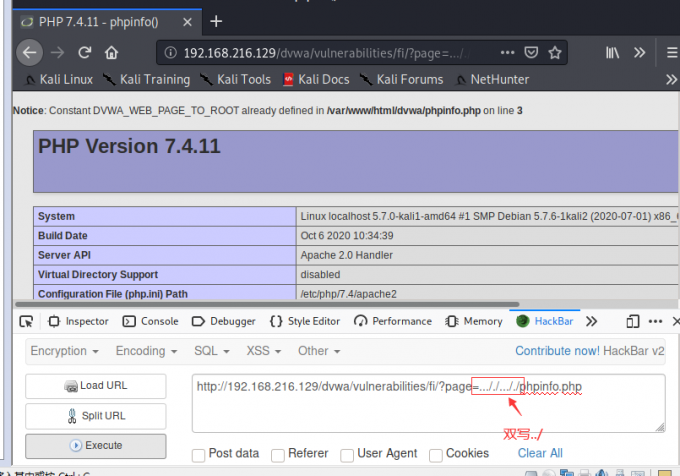Enable the Cookies checkbox
The height and width of the screenshot is (476, 680).
[x=435, y=455]
